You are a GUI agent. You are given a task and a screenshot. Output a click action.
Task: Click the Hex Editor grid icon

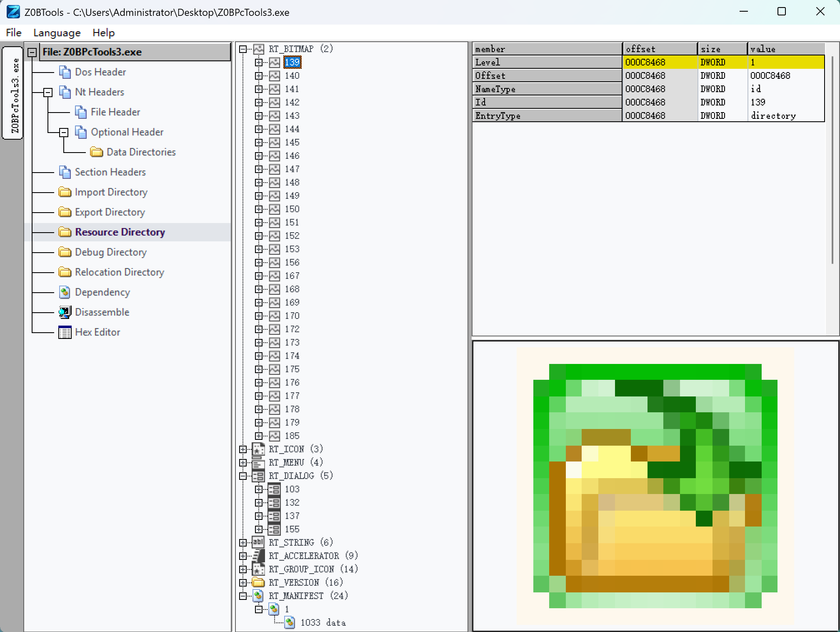coord(65,332)
